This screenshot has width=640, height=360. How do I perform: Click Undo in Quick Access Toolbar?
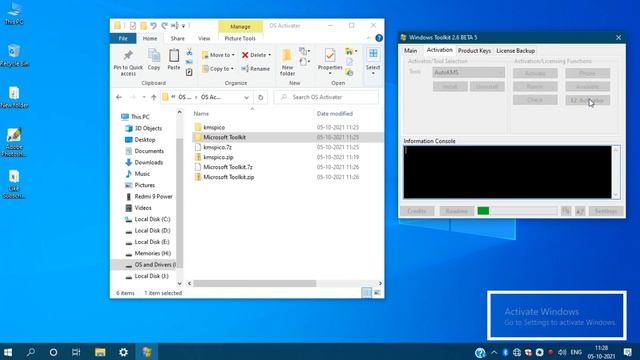click(153, 26)
